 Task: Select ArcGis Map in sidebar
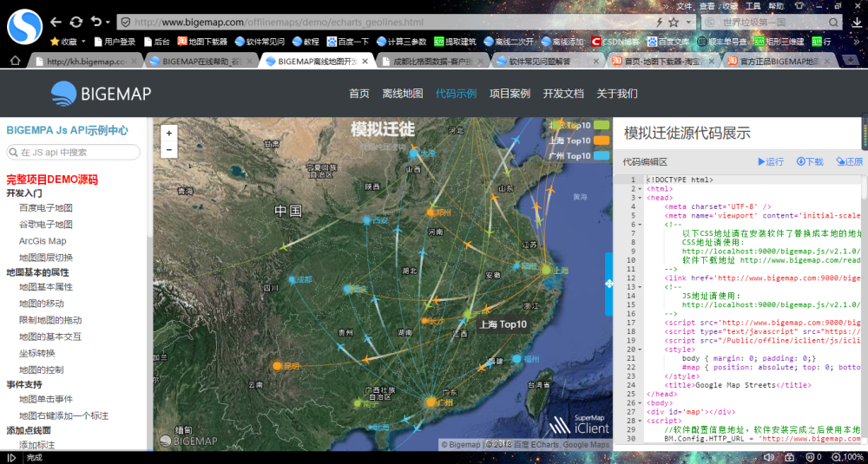pyautogui.click(x=43, y=241)
